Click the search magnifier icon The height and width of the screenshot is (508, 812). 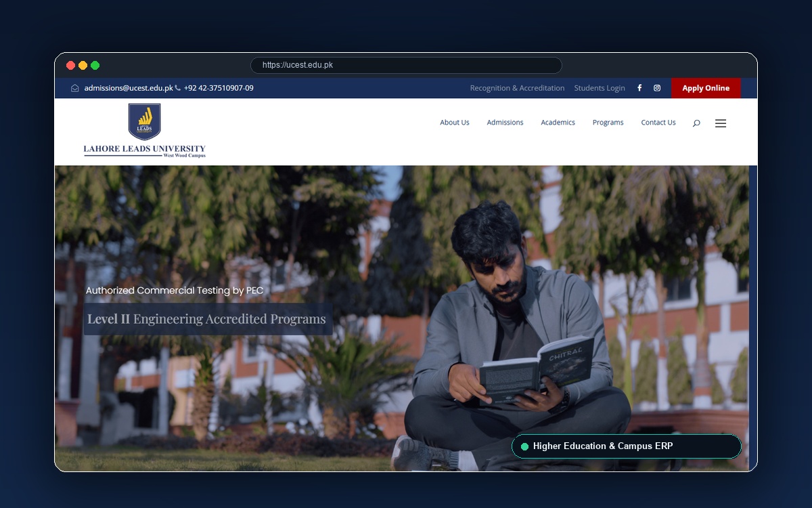[x=696, y=123]
